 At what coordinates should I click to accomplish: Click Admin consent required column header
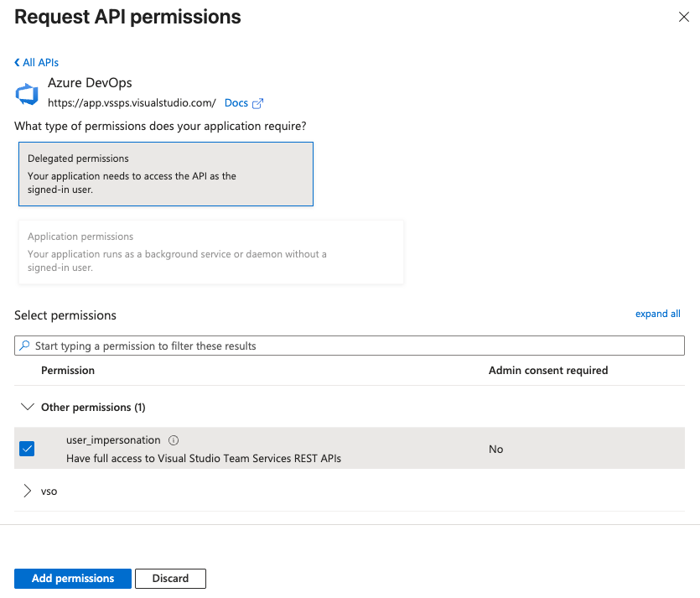(548, 370)
